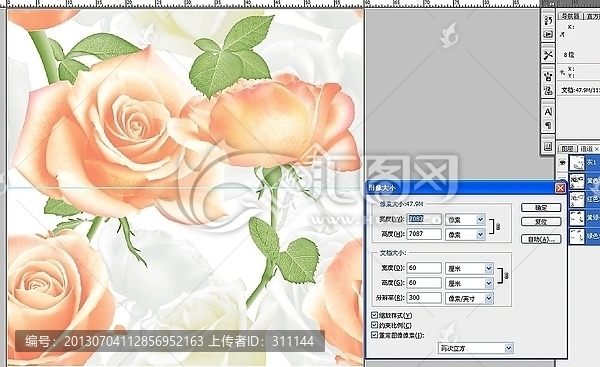
Task: Toggle the 缩放样式(Y) checkbox
Action: (374, 315)
